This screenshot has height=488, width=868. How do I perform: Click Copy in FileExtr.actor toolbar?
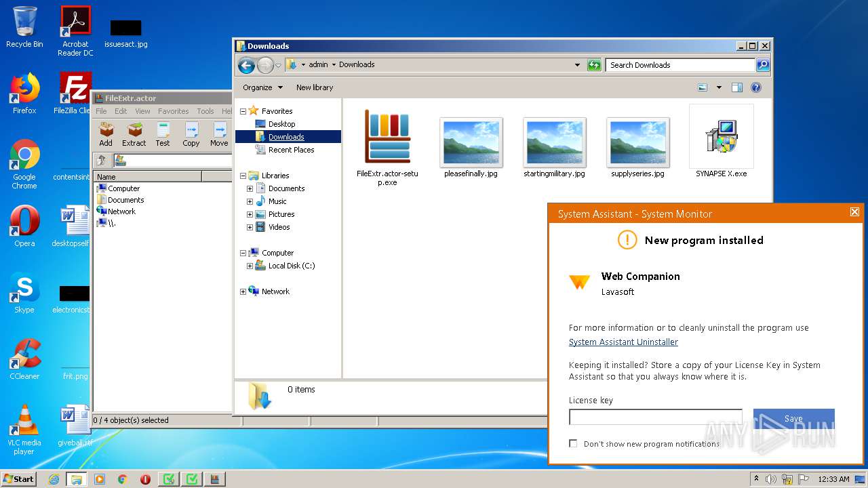coord(191,134)
